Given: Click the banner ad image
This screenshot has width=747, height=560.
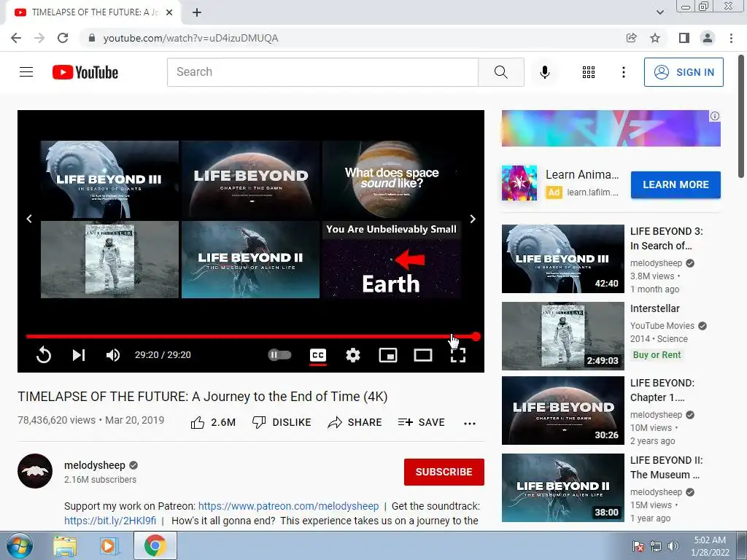Looking at the screenshot, I should coord(611,128).
